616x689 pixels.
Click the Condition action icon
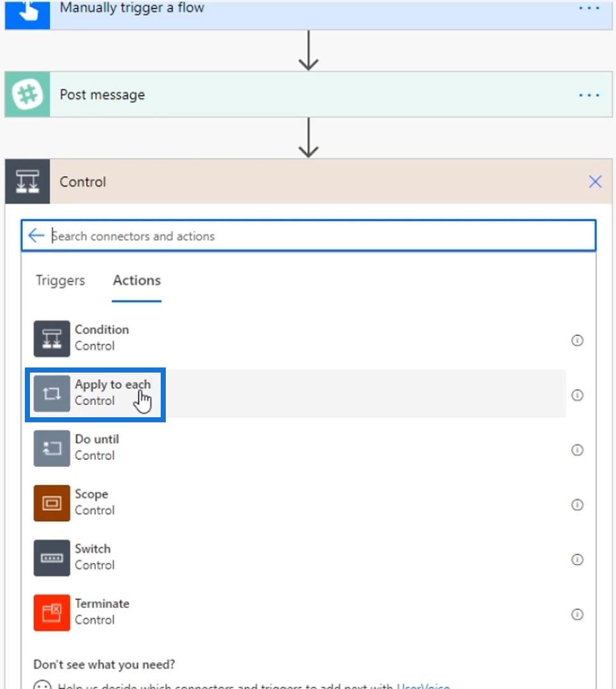52,339
